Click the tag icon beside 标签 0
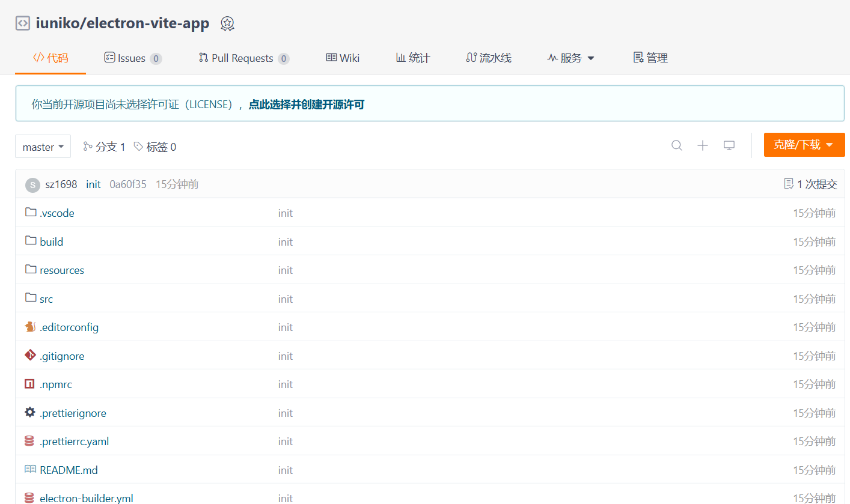 [138, 146]
